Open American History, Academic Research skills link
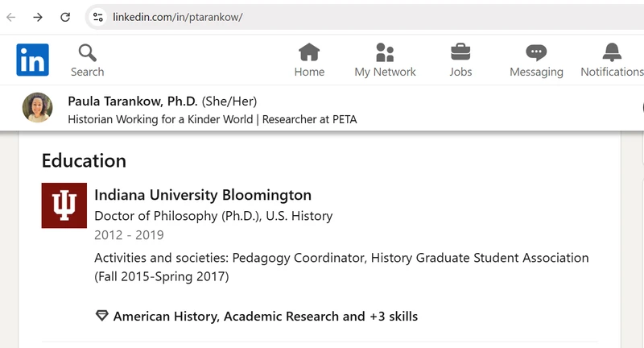The image size is (644, 348). (266, 317)
